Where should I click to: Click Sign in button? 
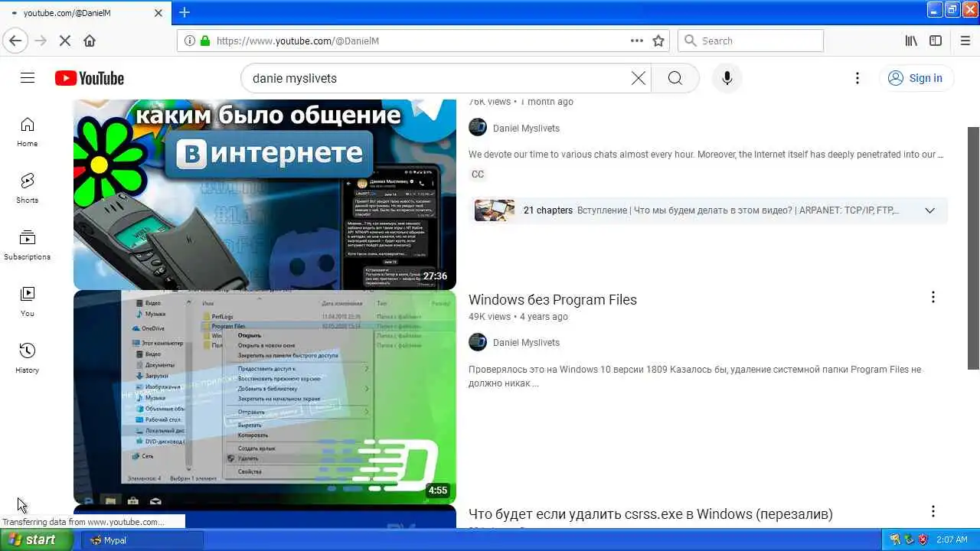point(916,78)
